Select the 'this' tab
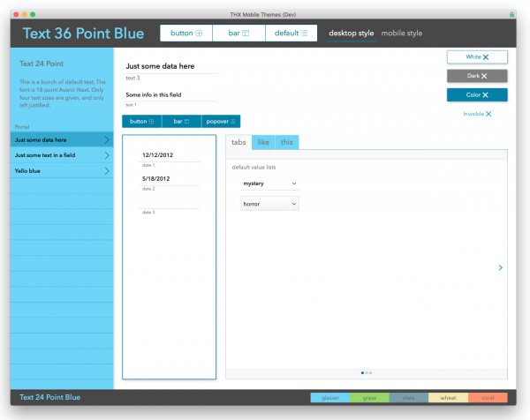The height and width of the screenshot is (420, 530). 286,142
